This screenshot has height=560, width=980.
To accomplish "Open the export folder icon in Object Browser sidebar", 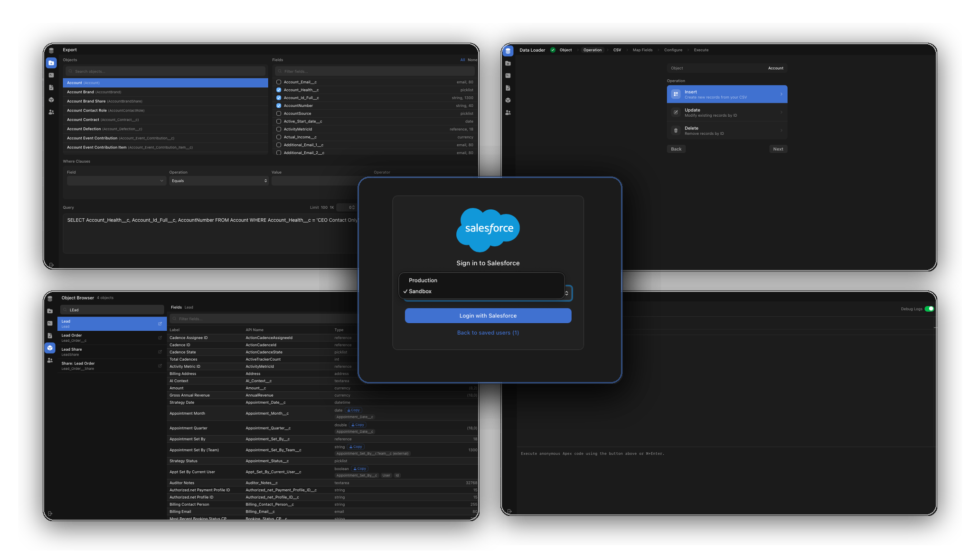I will click(x=50, y=311).
